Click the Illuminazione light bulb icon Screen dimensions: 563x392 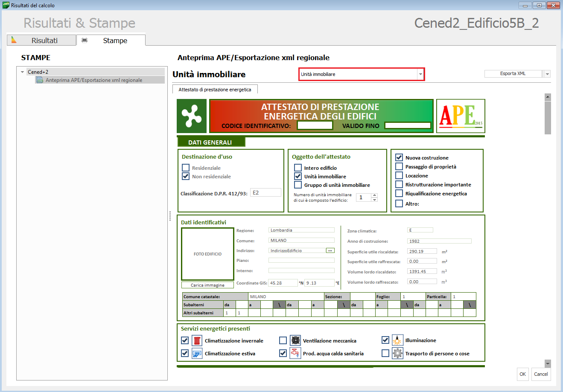click(x=397, y=340)
